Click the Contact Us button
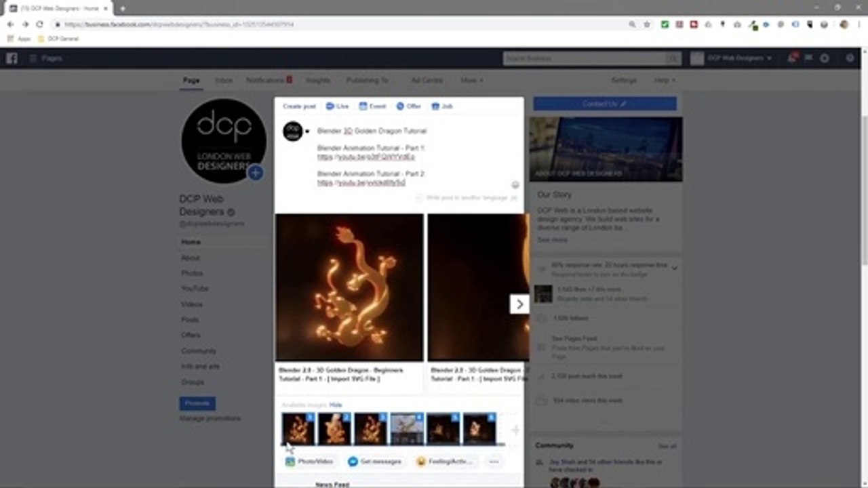868x488 pixels. pos(605,104)
